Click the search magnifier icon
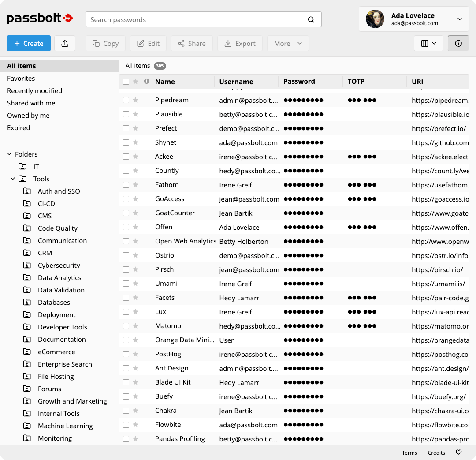 pos(311,19)
